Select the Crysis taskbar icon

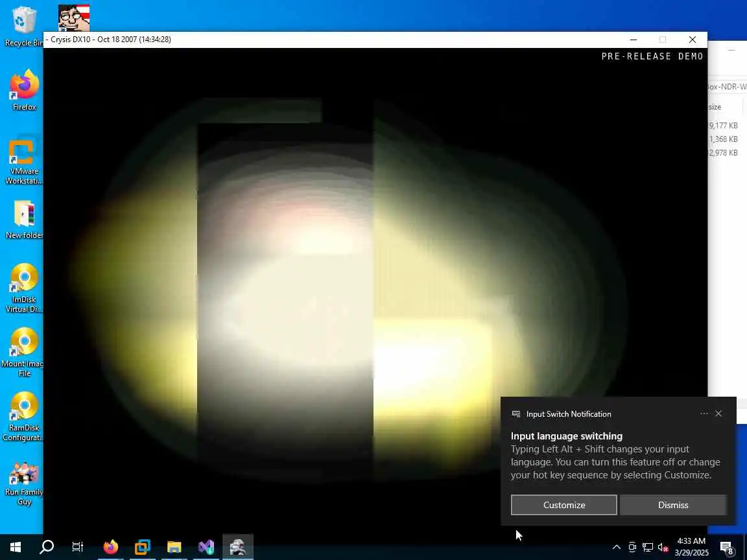point(238,546)
